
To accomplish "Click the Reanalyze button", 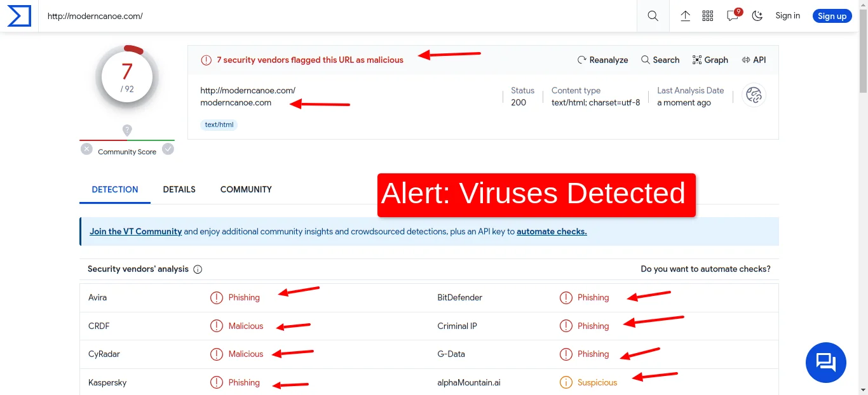I will tap(602, 60).
